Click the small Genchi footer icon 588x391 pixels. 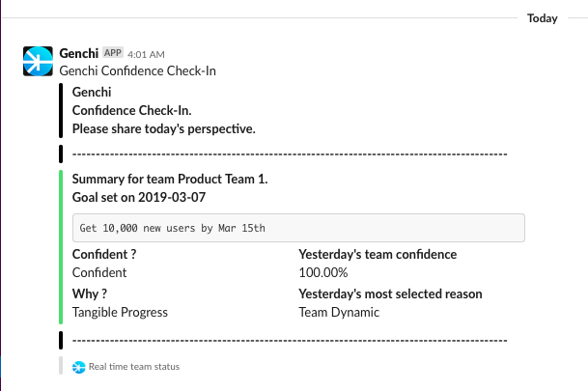pos(78,367)
